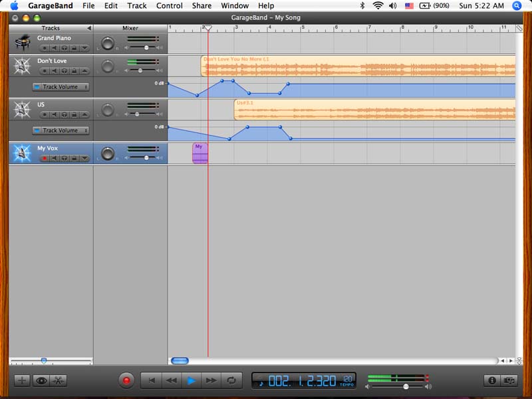Viewport: 532px width, 399px height.
Task: Click the Grand Piano instrument icon
Action: 23,43
